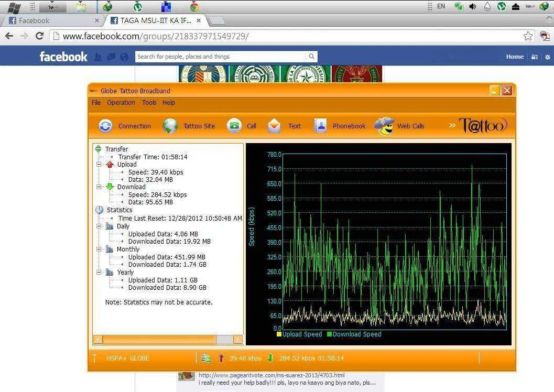Collapse the Upload tree node

[x=99, y=164]
